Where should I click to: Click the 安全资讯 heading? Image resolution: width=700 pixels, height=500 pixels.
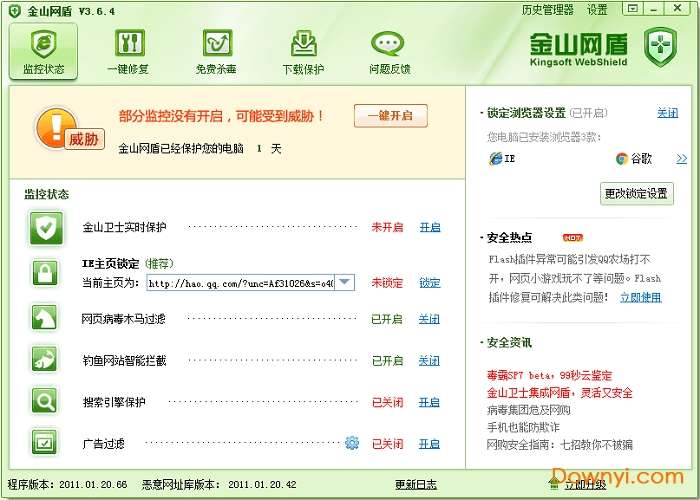(x=509, y=343)
